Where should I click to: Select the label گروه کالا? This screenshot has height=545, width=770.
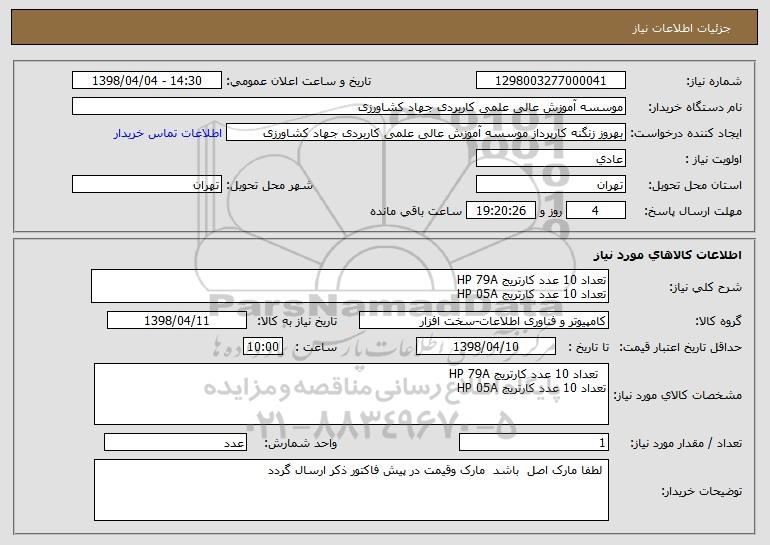(x=718, y=322)
